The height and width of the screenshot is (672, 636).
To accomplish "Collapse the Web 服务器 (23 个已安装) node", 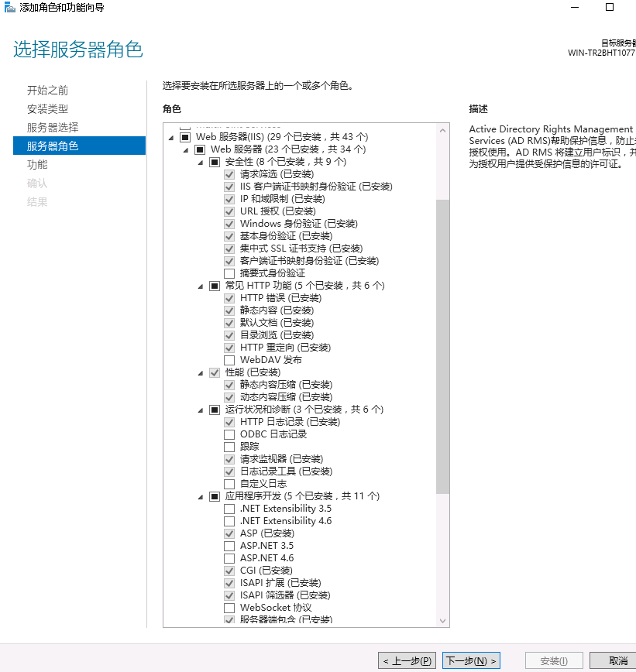I will click(x=186, y=150).
